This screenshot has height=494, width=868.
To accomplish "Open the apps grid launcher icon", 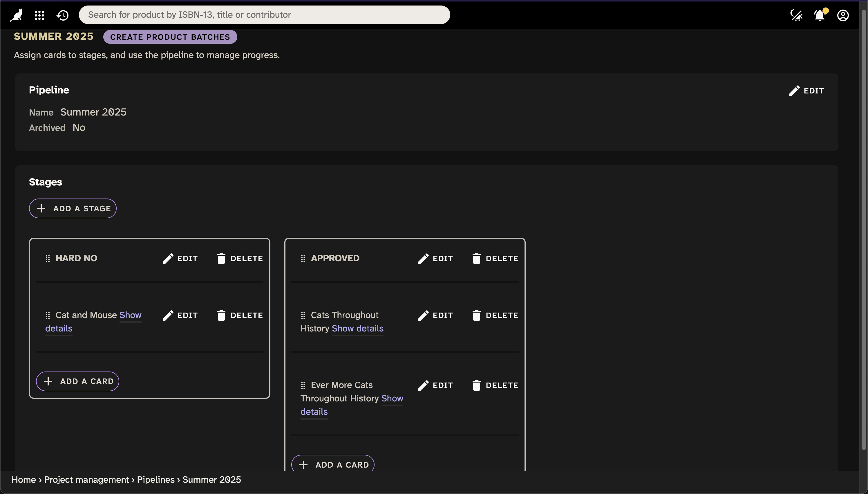I will click(39, 15).
